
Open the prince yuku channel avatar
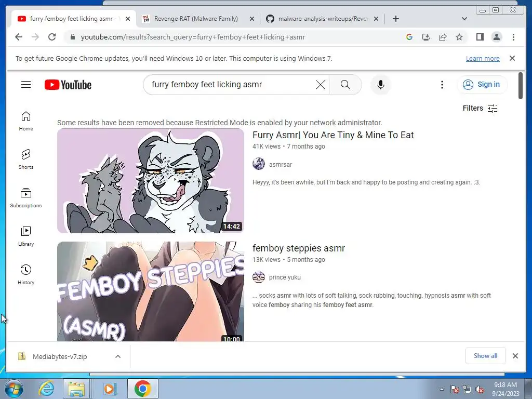(259, 277)
